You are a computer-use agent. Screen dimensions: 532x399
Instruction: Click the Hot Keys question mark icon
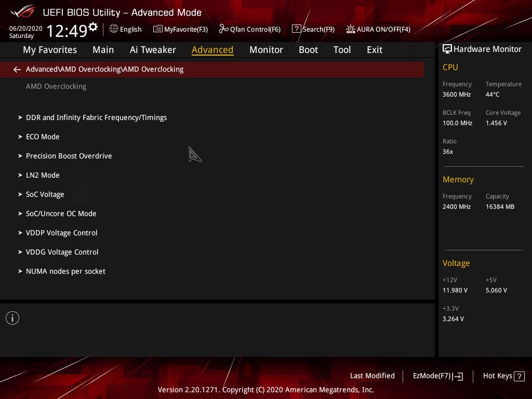click(518, 376)
